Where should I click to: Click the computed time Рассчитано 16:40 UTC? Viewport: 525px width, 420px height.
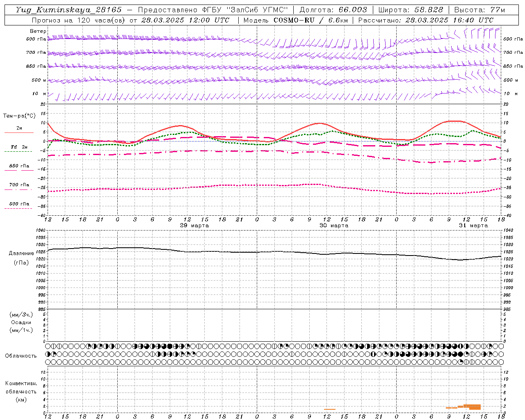426,20
